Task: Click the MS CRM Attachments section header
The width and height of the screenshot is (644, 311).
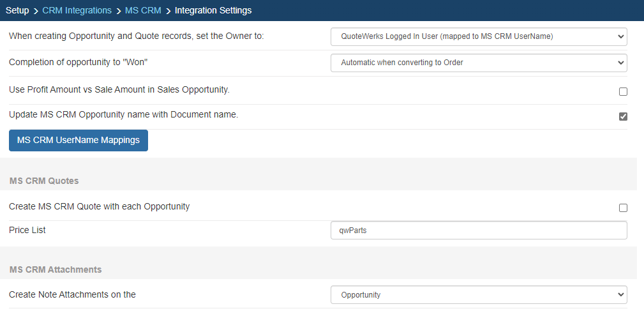Action: pyautogui.click(x=56, y=270)
